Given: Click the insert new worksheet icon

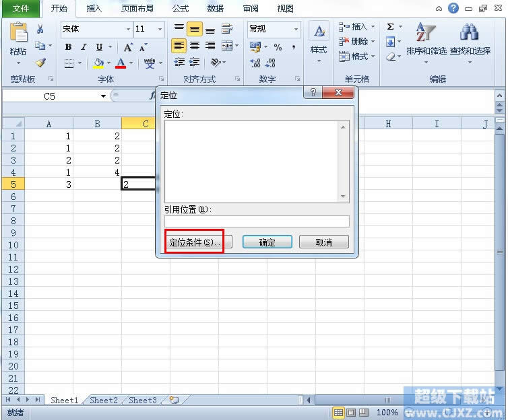Looking at the screenshot, I should 174,400.
